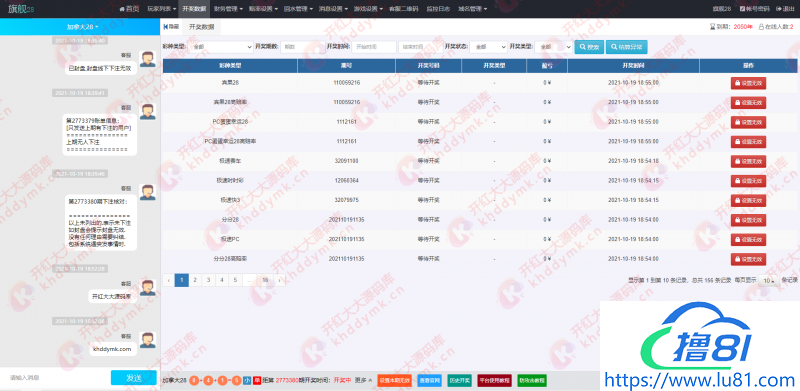Screen dimensions: 800x391
Task: Open 帐号密码 edit icon link
Action: click(742, 9)
